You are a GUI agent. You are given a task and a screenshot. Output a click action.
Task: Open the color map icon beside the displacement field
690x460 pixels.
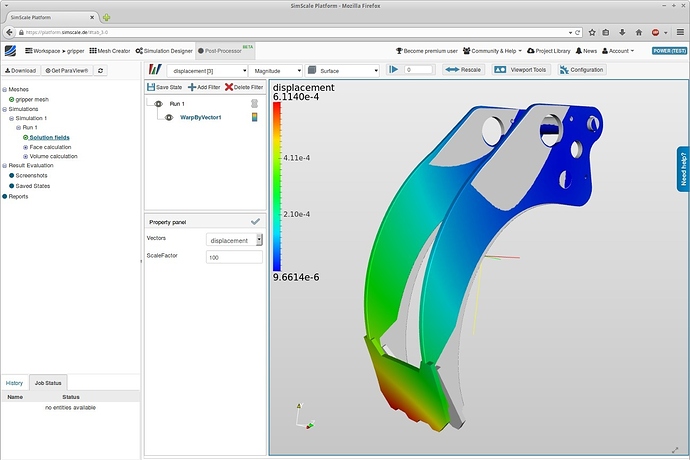coord(155,70)
